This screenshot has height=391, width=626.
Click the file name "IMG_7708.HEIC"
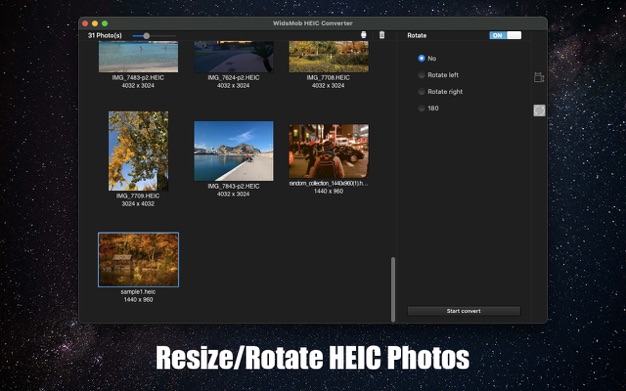click(x=328, y=77)
